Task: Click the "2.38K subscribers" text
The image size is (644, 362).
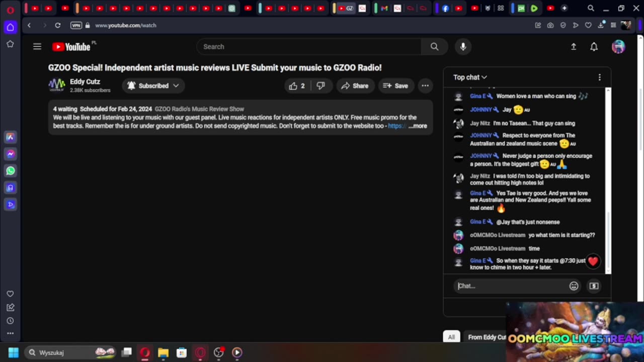Action: click(90, 90)
